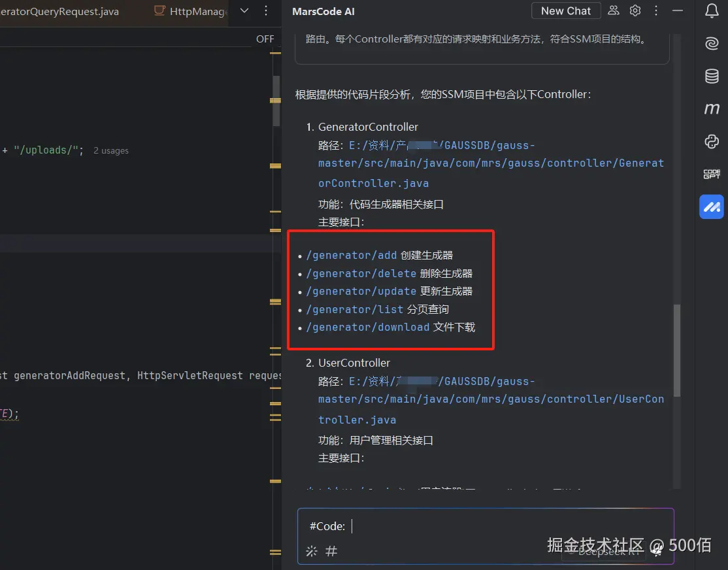Select the eratorQueryRequest.java tab
This screenshot has width=728, height=570.
[x=59, y=10]
